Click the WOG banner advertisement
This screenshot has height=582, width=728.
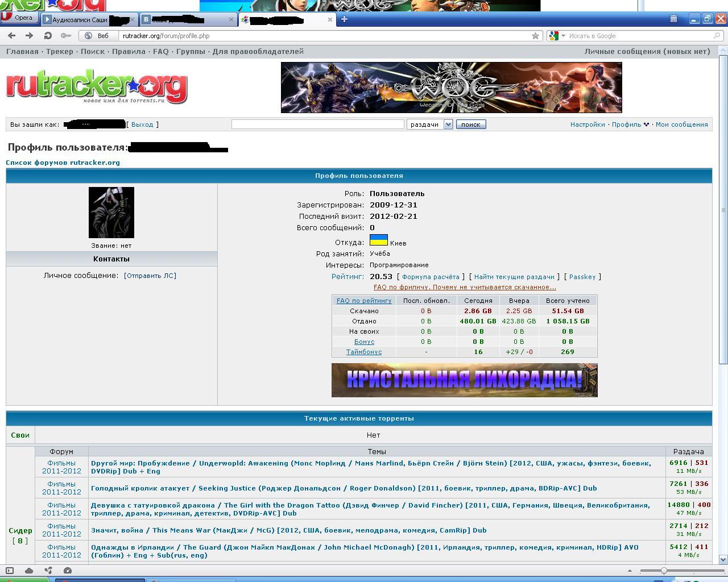(x=451, y=88)
